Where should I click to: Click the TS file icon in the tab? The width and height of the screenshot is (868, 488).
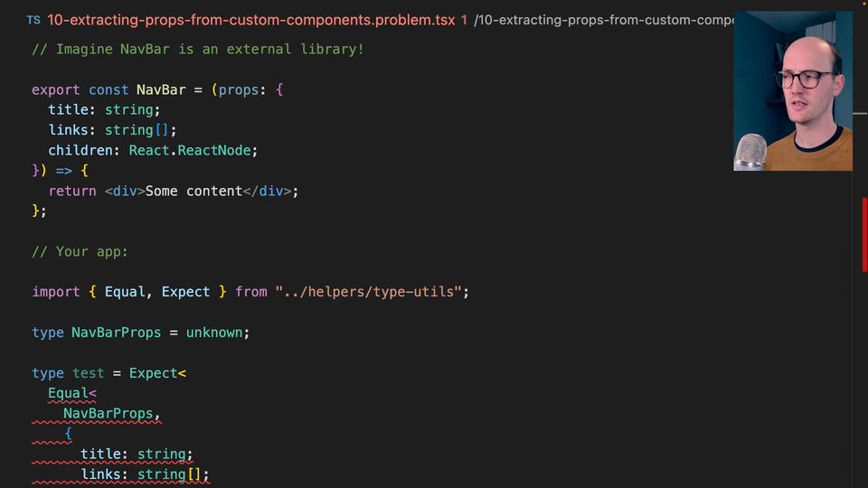(x=33, y=20)
